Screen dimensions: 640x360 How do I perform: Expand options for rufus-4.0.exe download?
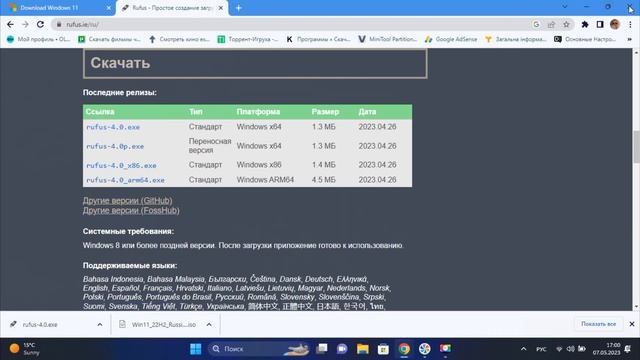tap(100, 324)
